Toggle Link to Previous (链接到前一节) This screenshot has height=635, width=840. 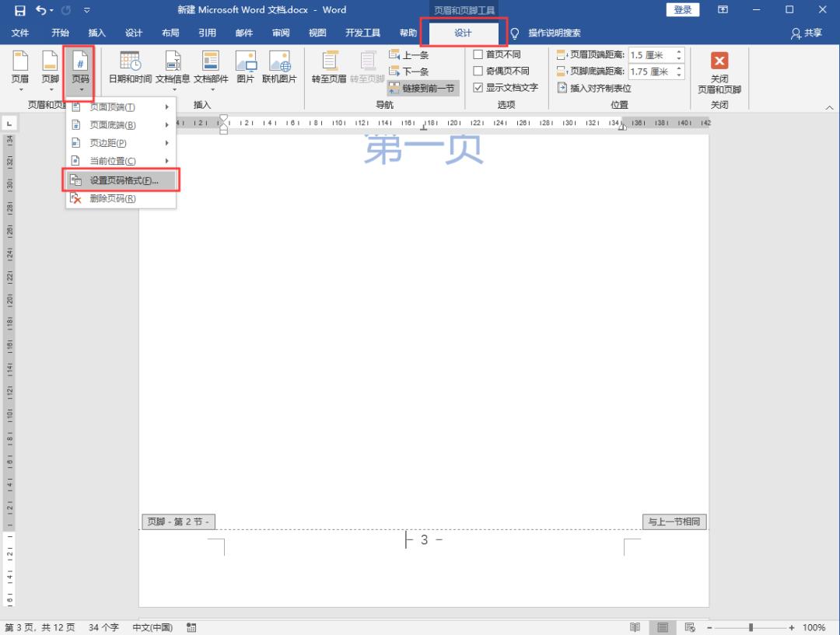click(422, 89)
